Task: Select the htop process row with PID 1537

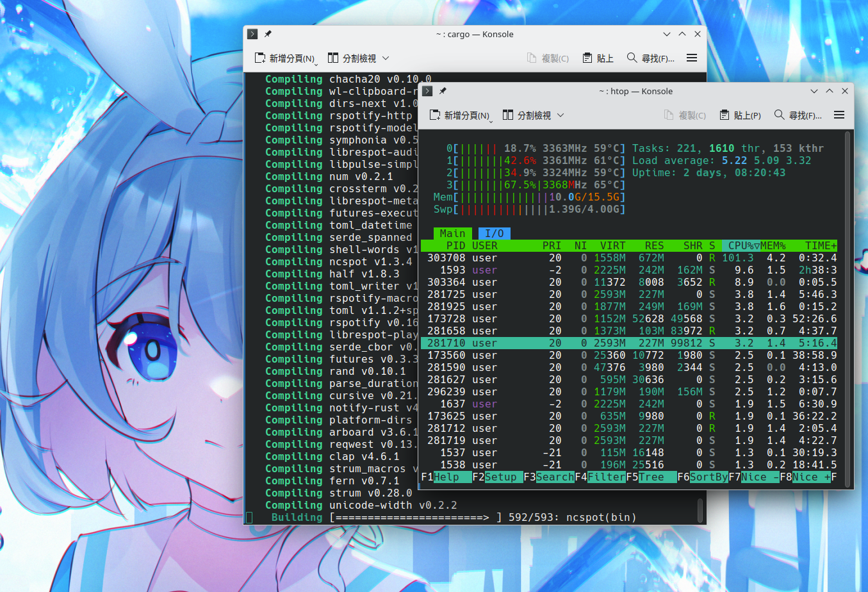Action: (x=629, y=452)
